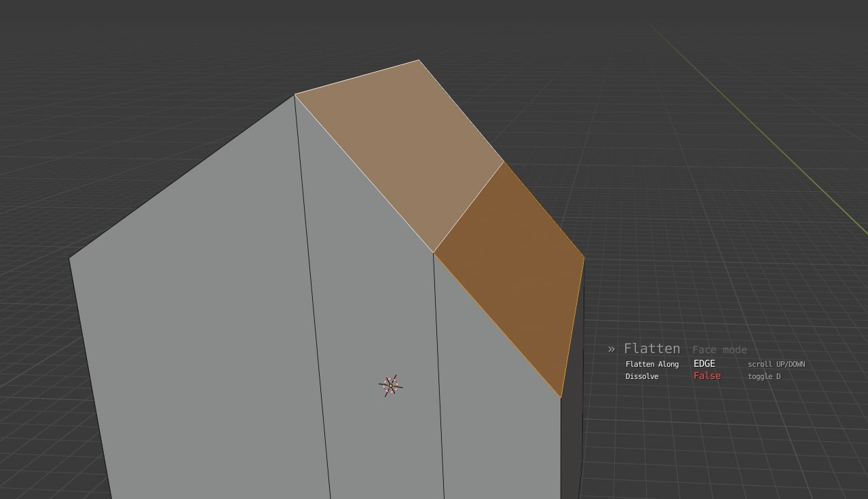Click the 'EDGE' value text

[x=704, y=364]
